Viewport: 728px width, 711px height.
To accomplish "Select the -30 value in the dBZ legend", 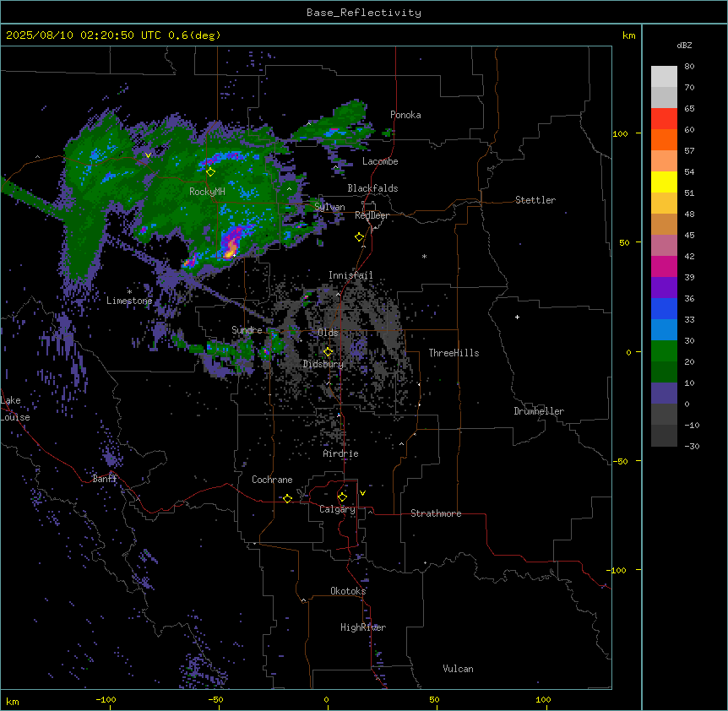I will pos(692,447).
